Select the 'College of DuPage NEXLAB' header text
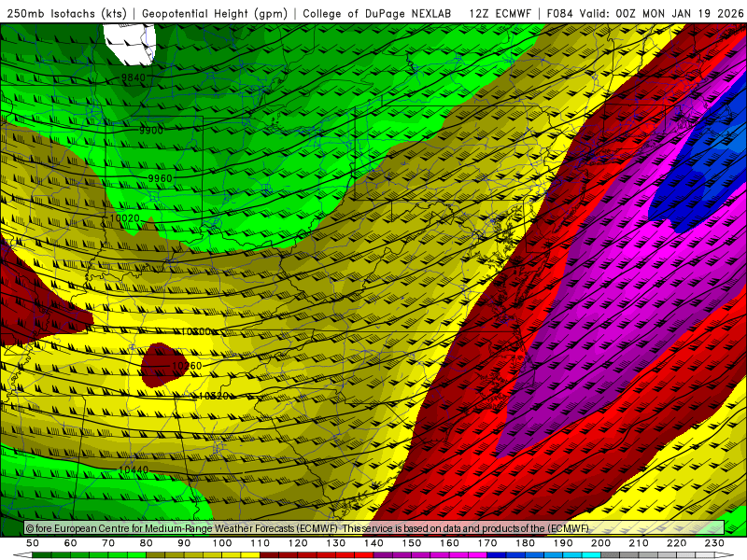 377,13
